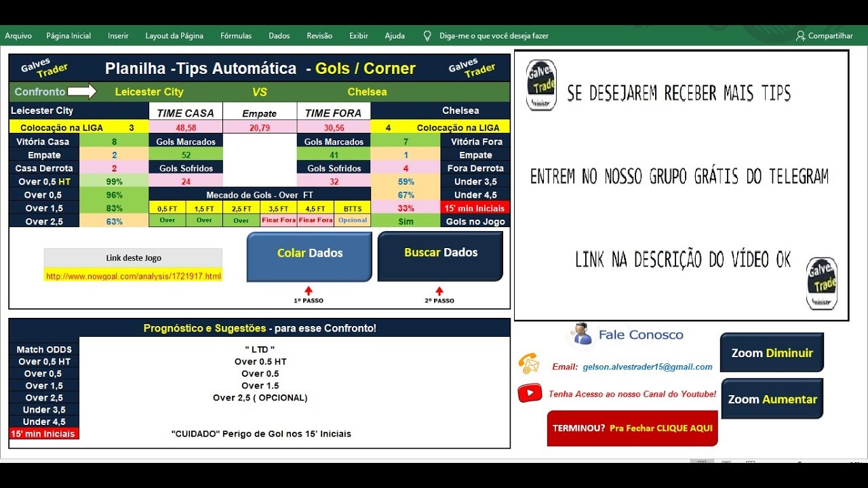Click the lightbulb Tell Me icon
868x488 pixels.
coord(427,36)
